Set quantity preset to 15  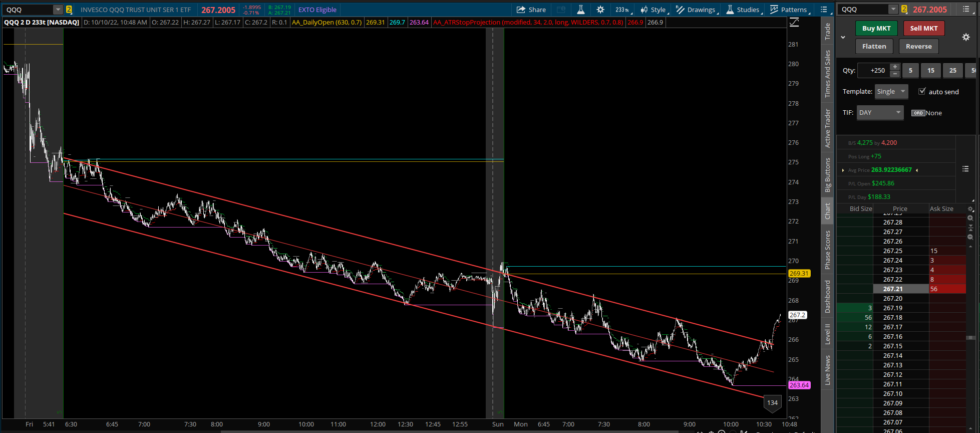click(931, 70)
